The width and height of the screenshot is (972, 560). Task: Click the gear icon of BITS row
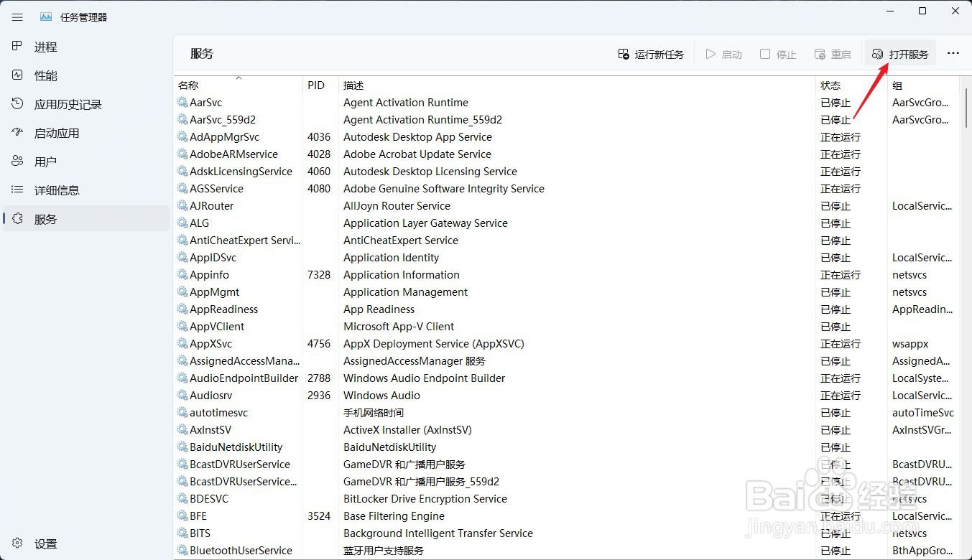click(x=182, y=533)
